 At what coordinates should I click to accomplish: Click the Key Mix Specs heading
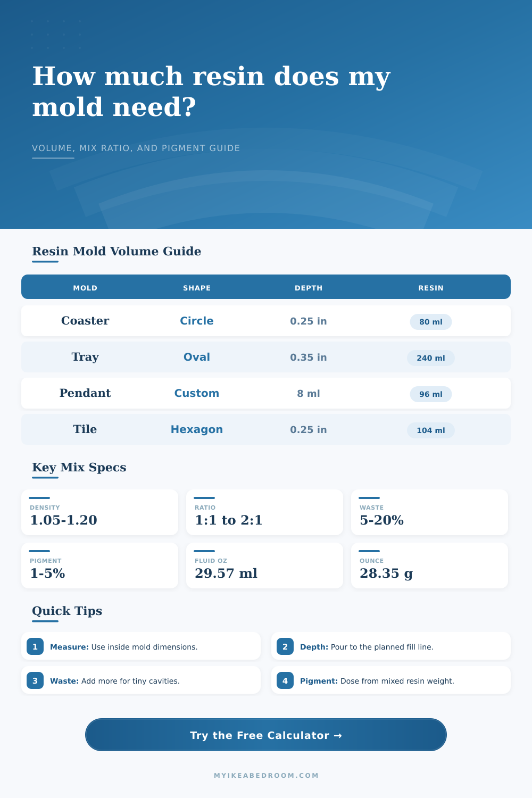coord(79,467)
